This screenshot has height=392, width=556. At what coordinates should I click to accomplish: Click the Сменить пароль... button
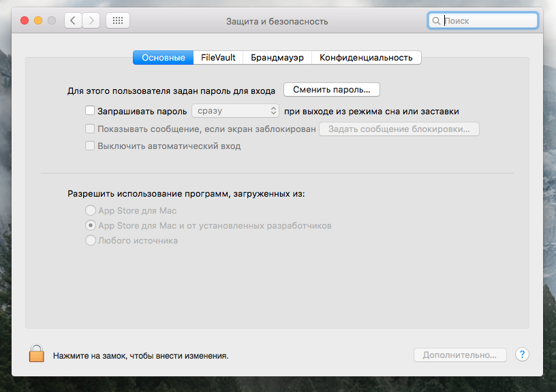332,90
